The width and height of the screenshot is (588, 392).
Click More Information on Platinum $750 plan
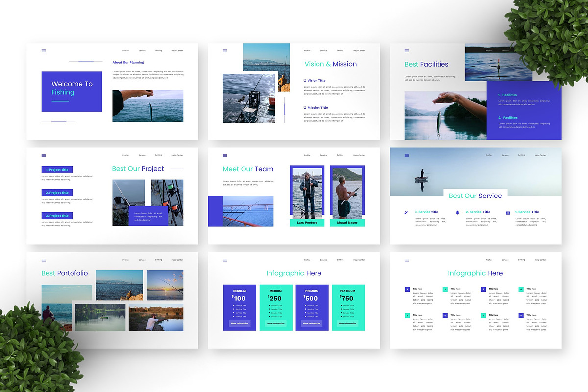coord(347,324)
